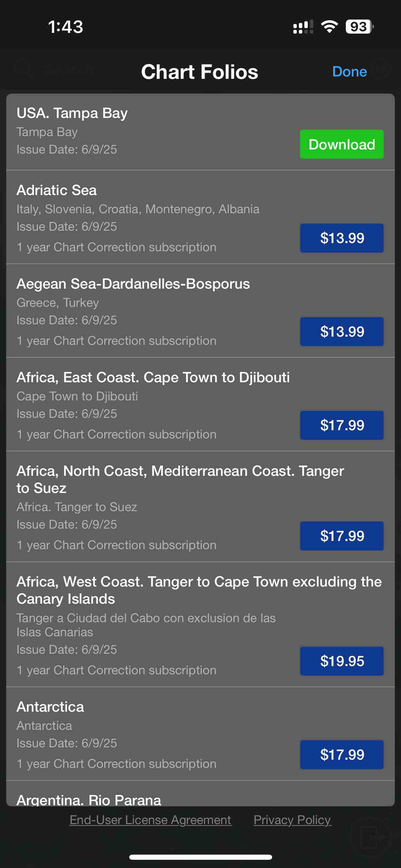Open the End-User License Agreement link
This screenshot has height=868, width=401.
[150, 820]
